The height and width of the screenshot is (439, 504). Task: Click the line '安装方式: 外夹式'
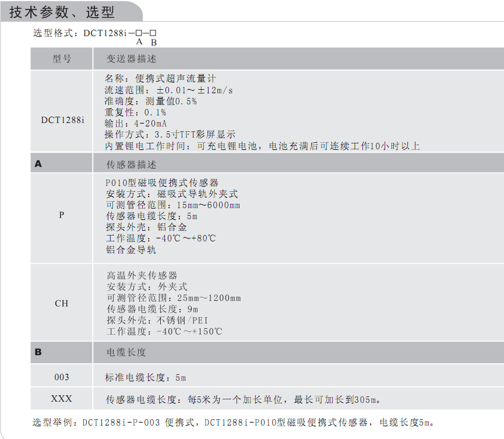click(147, 287)
